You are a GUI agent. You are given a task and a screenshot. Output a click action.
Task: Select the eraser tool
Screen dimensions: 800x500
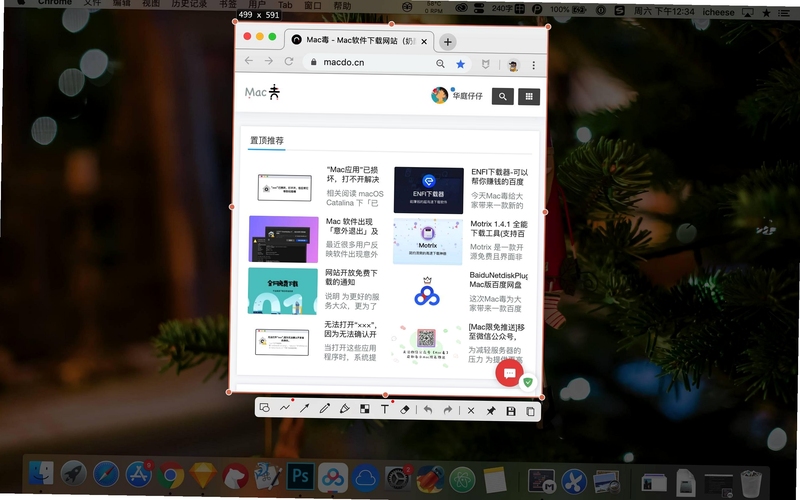(x=405, y=409)
